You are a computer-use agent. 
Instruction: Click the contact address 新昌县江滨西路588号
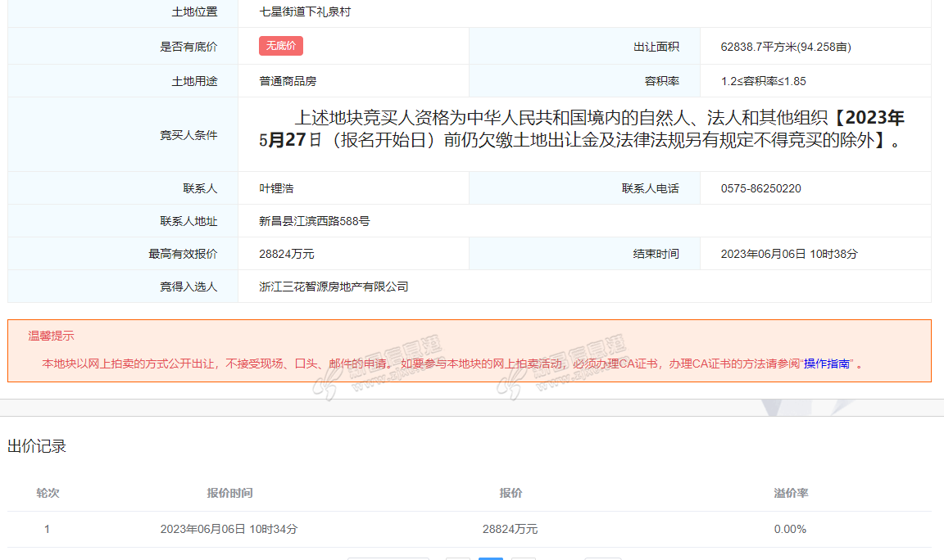pyautogui.click(x=314, y=221)
